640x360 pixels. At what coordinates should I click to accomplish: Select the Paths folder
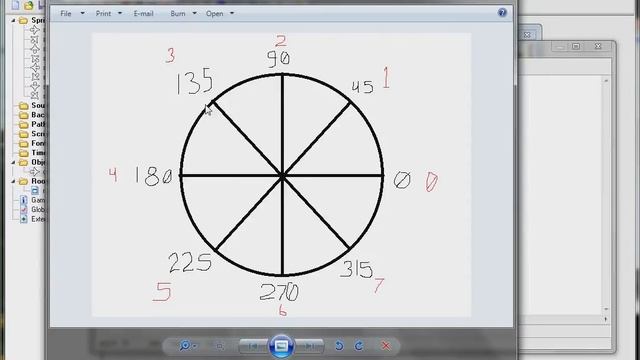tap(32, 124)
